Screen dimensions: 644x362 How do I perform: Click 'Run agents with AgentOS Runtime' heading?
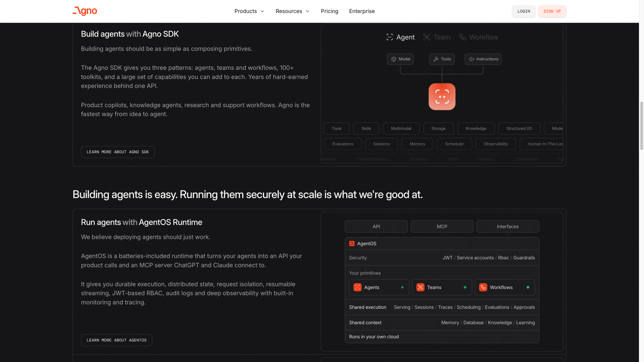click(x=142, y=222)
